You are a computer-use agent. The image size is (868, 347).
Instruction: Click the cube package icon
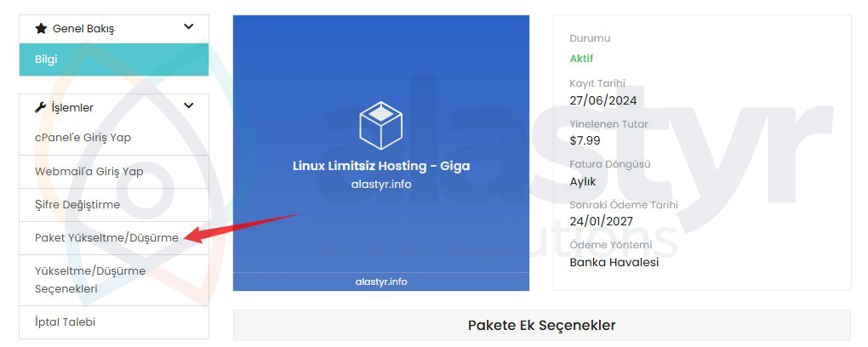click(x=381, y=125)
